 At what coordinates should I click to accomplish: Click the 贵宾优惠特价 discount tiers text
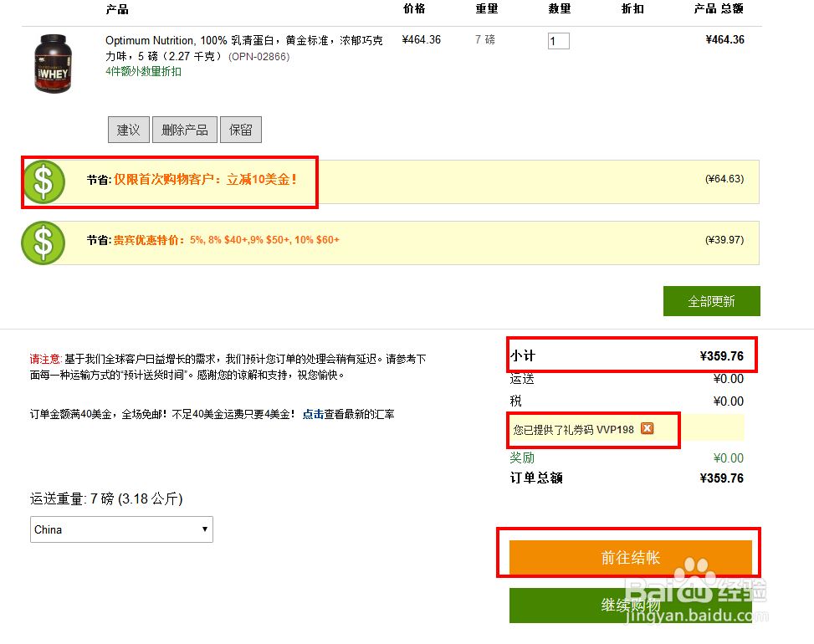227,240
